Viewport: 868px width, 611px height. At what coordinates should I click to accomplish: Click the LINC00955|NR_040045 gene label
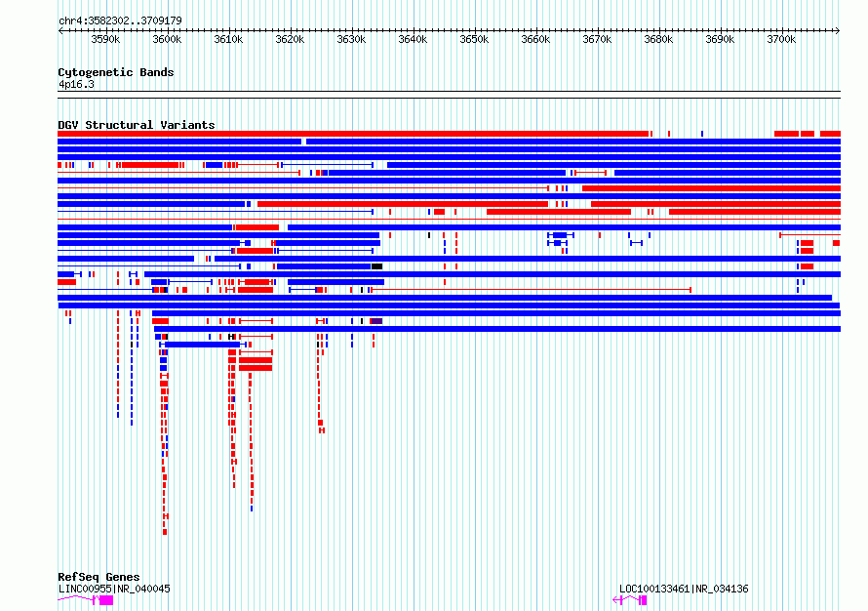[x=114, y=589]
